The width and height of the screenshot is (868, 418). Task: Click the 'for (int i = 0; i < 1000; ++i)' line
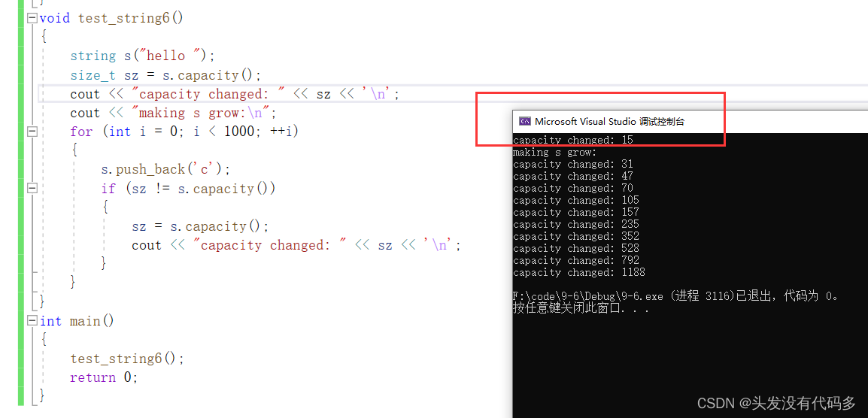tap(184, 132)
